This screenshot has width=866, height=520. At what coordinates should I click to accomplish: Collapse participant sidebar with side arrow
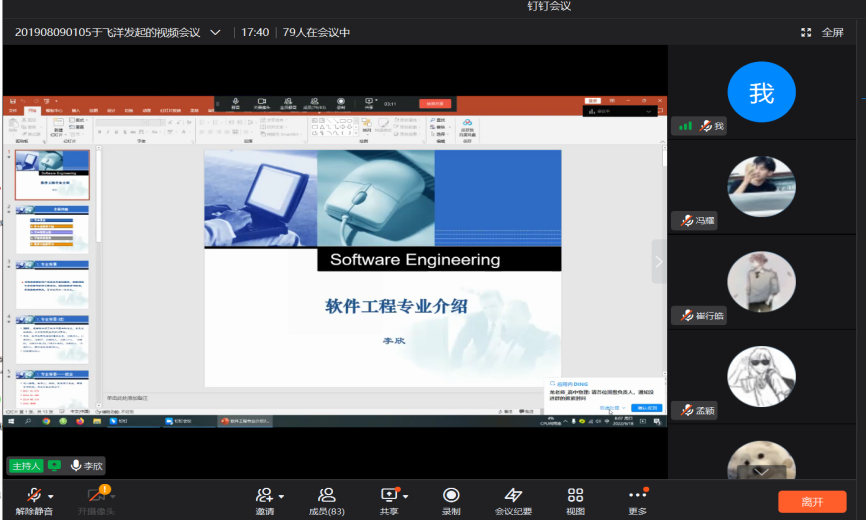click(x=658, y=262)
